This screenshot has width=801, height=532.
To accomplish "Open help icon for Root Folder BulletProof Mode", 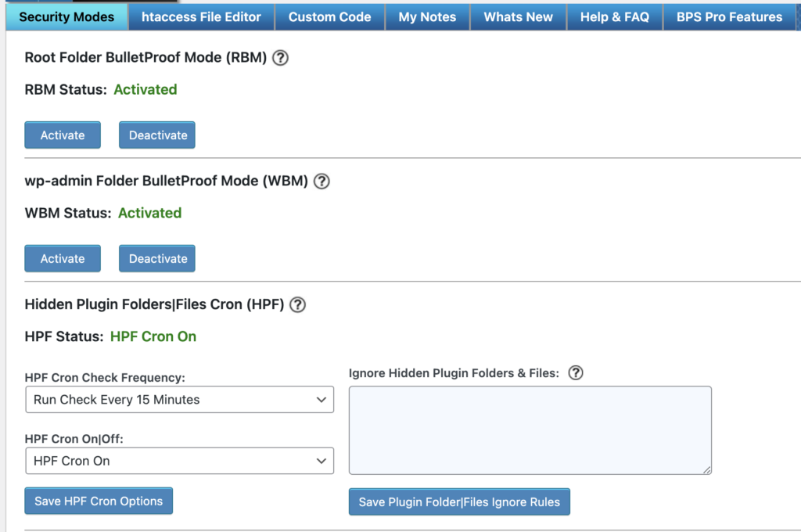I will tap(280, 58).
